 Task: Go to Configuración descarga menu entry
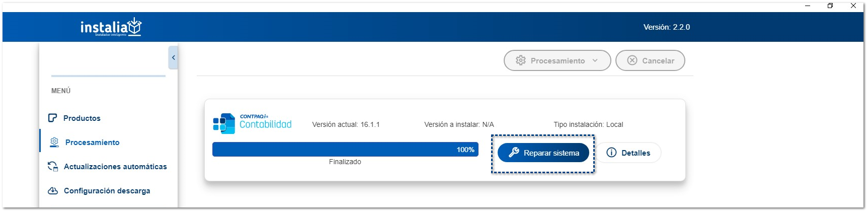(107, 191)
